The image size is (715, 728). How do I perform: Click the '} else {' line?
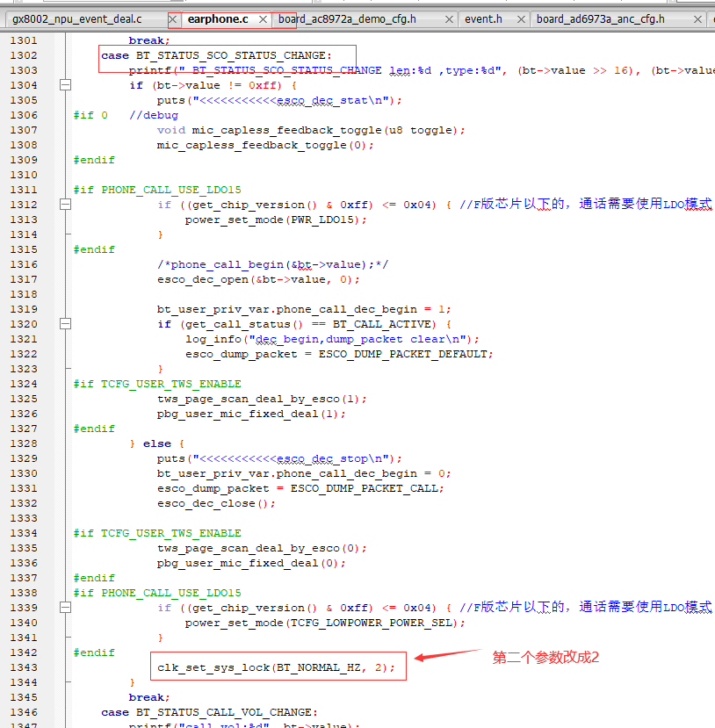point(157,443)
